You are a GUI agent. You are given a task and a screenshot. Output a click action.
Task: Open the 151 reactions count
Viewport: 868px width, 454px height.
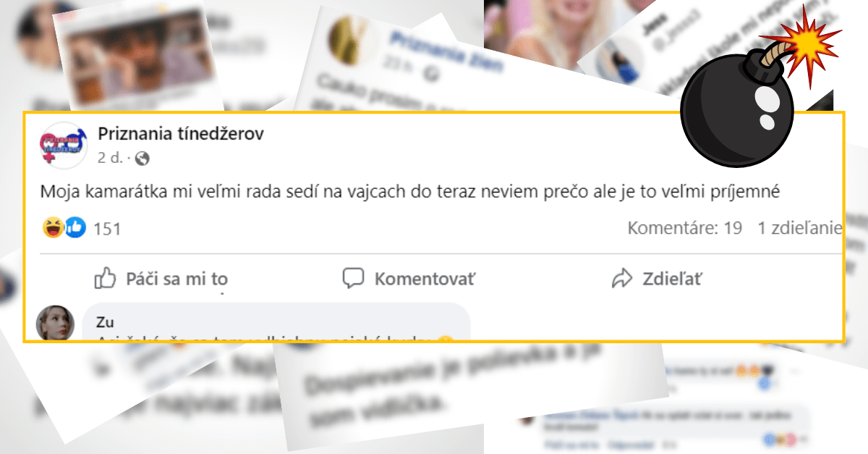click(107, 229)
